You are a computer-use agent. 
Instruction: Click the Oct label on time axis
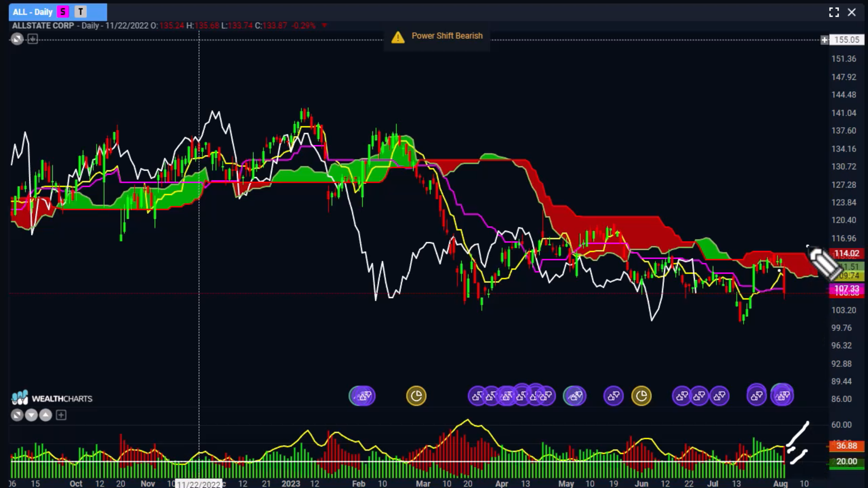tap(76, 483)
